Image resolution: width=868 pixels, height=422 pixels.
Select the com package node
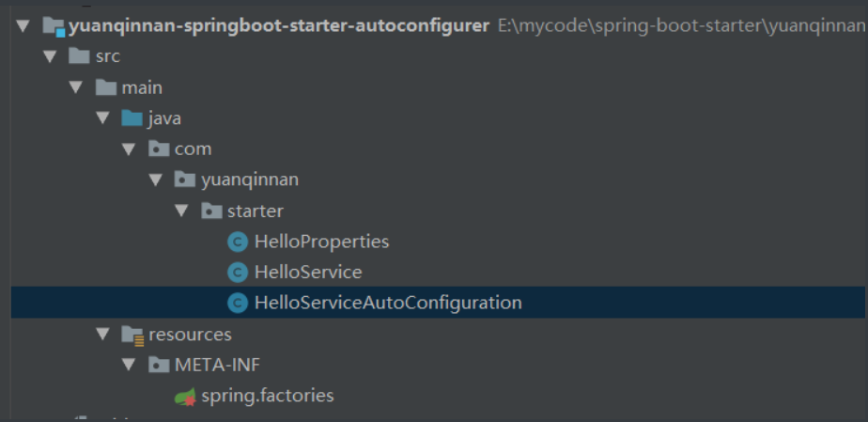click(193, 149)
